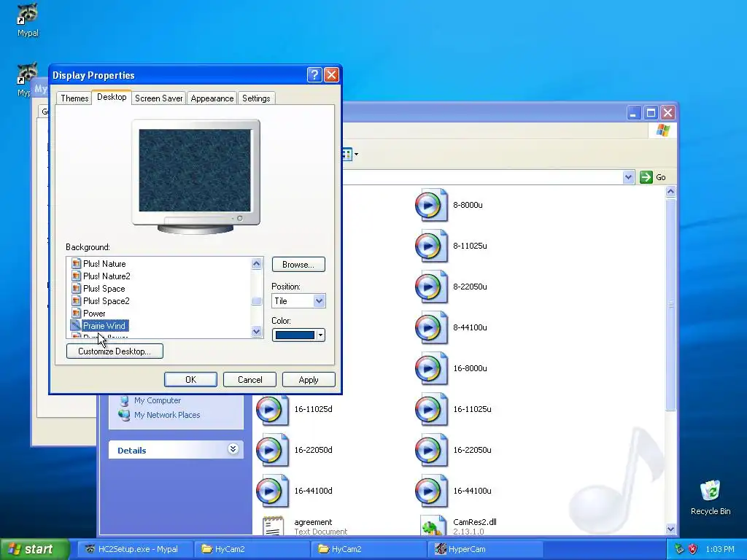Click the monitor wallpaper preview
This screenshot has height=560, width=747.
(x=194, y=171)
